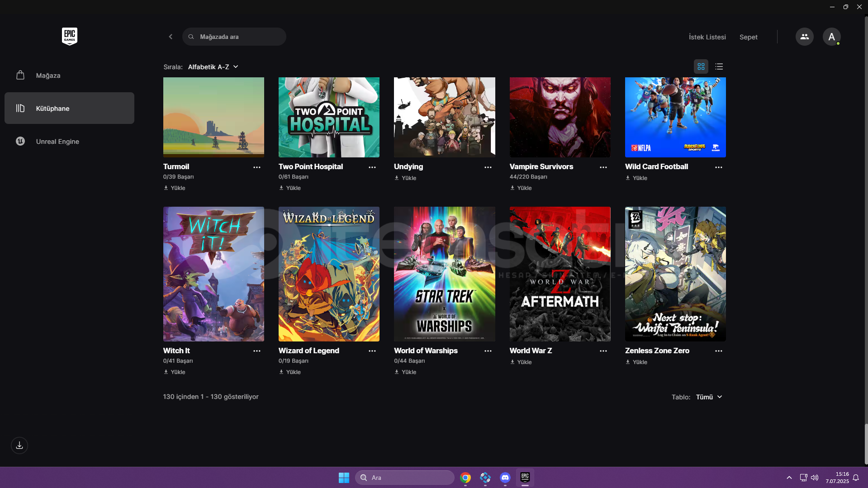The image size is (868, 488).
Task: Switch to list view layout
Action: (719, 66)
